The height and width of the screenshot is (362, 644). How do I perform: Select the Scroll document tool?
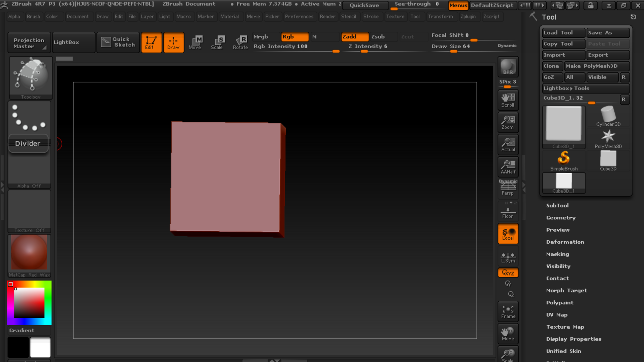(x=508, y=100)
